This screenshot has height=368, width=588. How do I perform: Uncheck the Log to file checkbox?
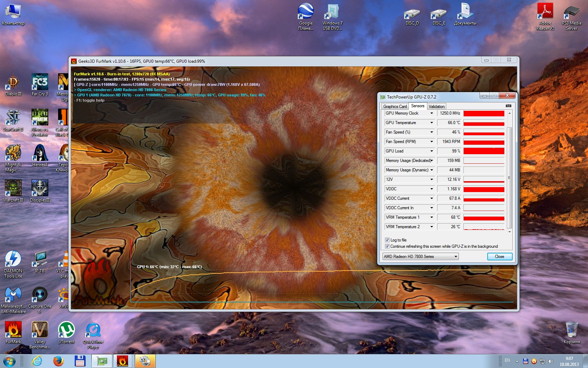[x=387, y=240]
